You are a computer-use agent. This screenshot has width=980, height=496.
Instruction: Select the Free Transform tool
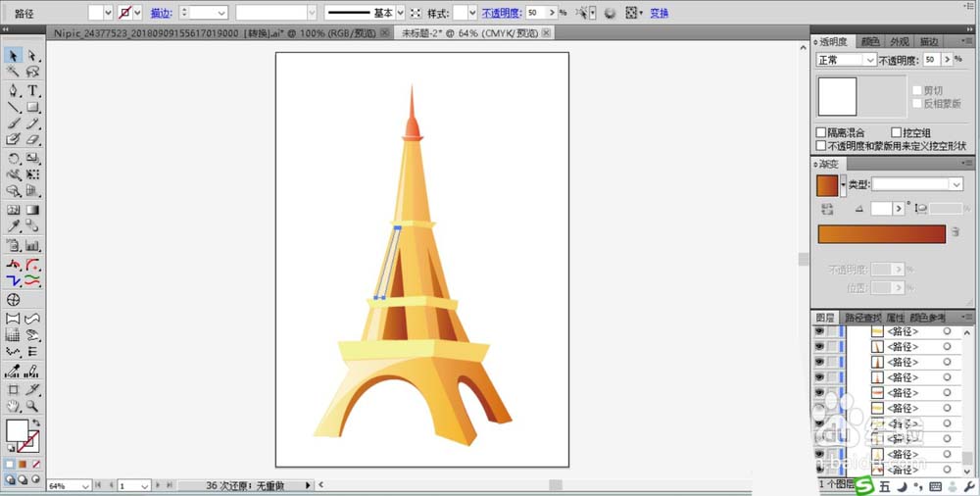(32, 175)
